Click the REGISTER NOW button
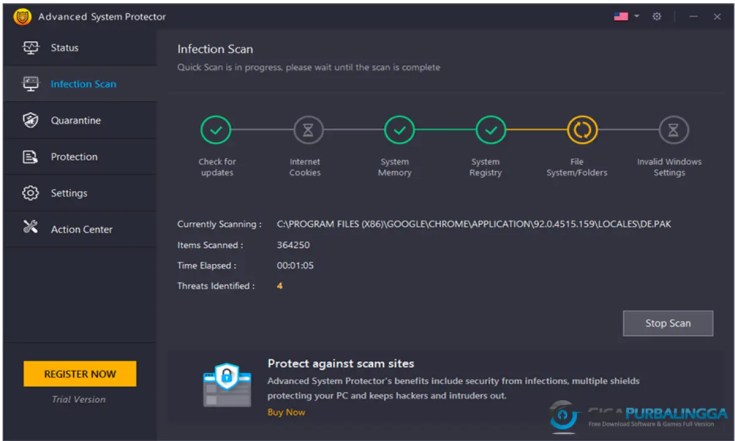This screenshot has height=441, width=735. [x=80, y=374]
